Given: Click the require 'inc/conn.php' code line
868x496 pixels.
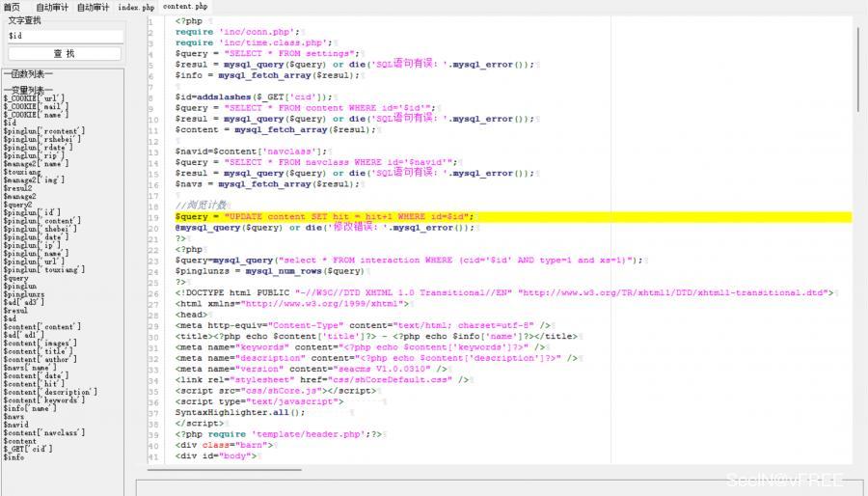Looking at the screenshot, I should point(237,32).
